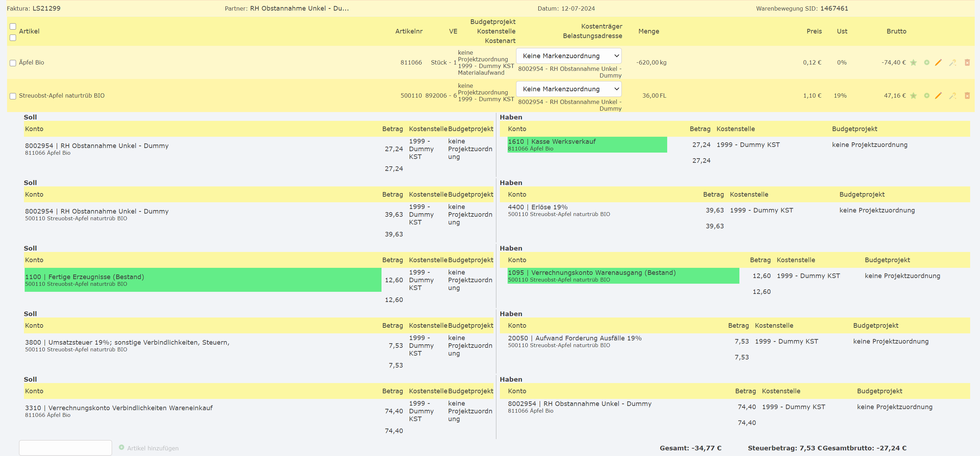Click the pencil edit icon for Äpfel Bio
Screen dimensions: 980x456
click(938, 62)
